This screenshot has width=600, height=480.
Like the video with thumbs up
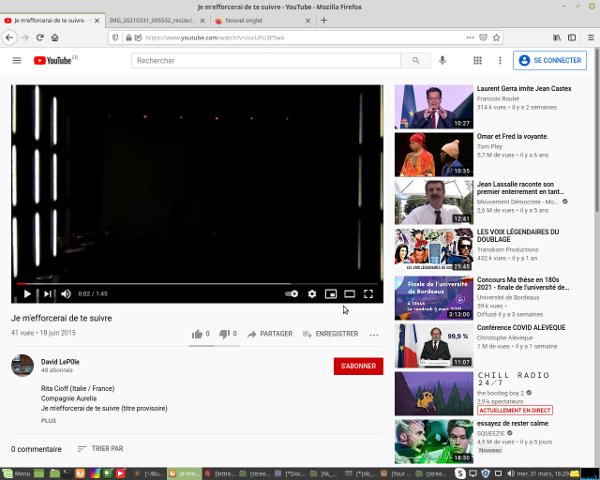pyautogui.click(x=197, y=334)
